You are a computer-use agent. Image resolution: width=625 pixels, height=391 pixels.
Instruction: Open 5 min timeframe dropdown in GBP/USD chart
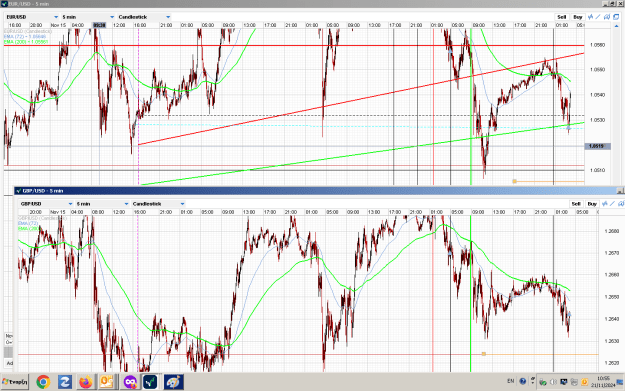(x=102, y=204)
